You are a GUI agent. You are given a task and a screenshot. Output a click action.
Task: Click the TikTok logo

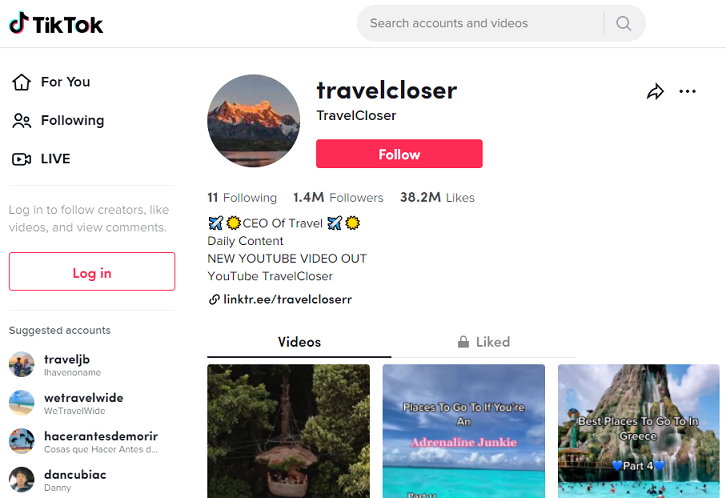pyautogui.click(x=56, y=24)
